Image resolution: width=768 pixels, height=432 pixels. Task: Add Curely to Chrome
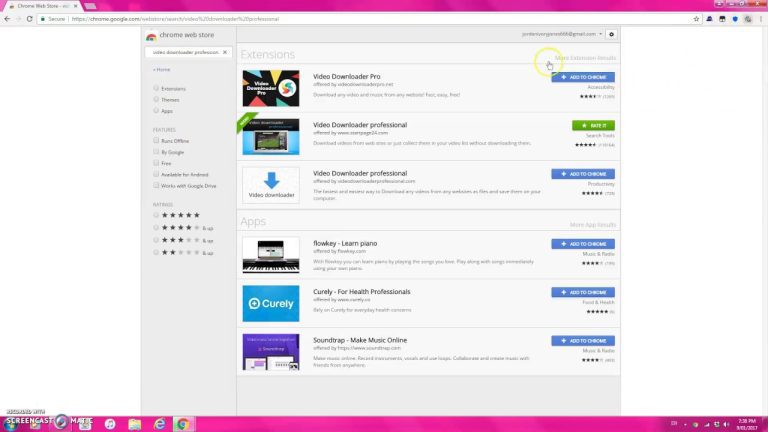tap(583, 292)
